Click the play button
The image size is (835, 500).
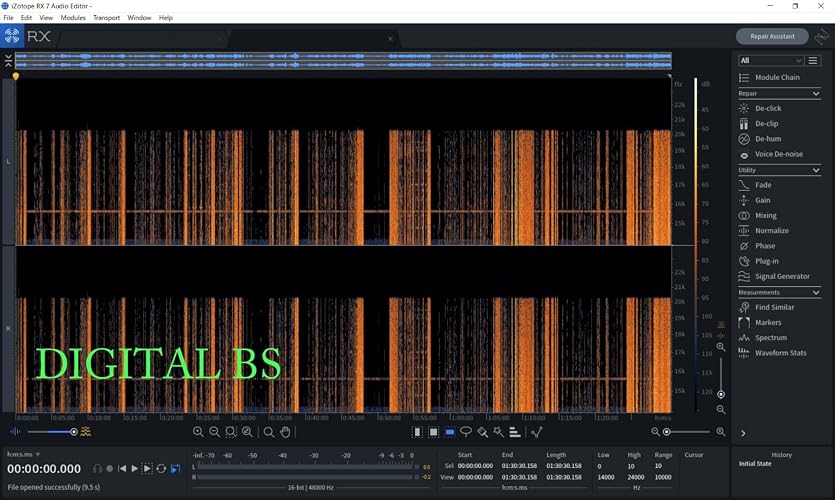pos(135,469)
